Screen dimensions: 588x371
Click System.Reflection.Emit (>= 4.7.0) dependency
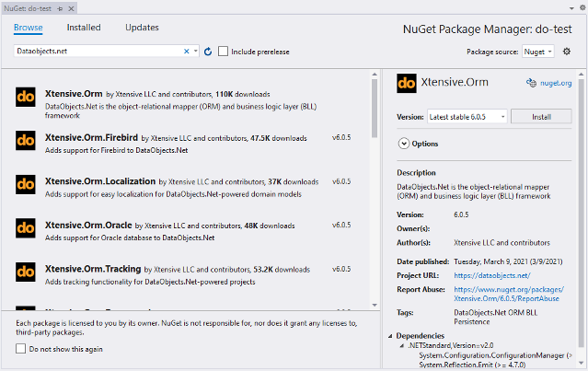pos(472,365)
